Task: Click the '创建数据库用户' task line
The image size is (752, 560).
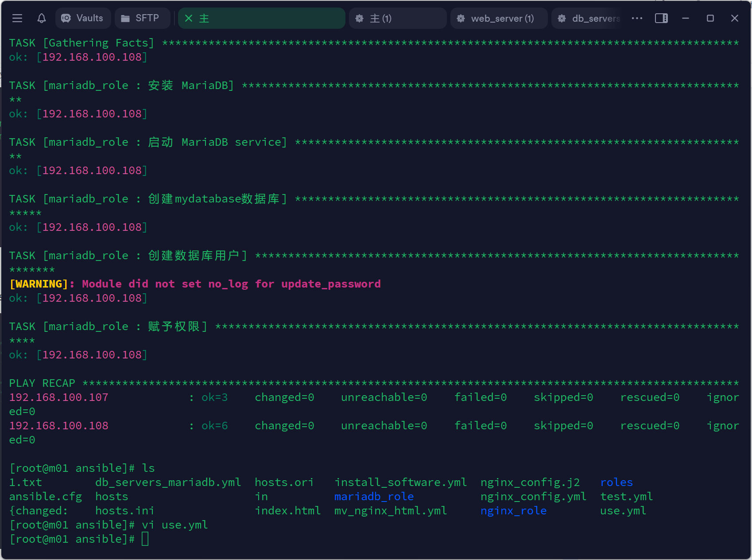Action: [x=374, y=256]
